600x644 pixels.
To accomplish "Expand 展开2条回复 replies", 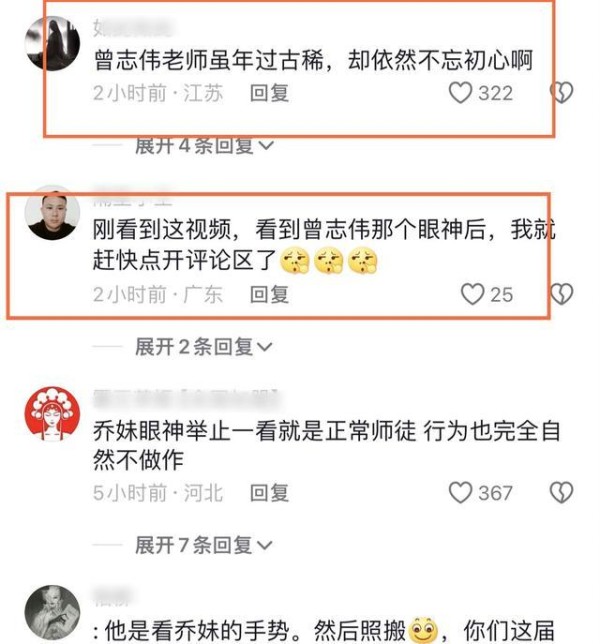I will (x=204, y=347).
